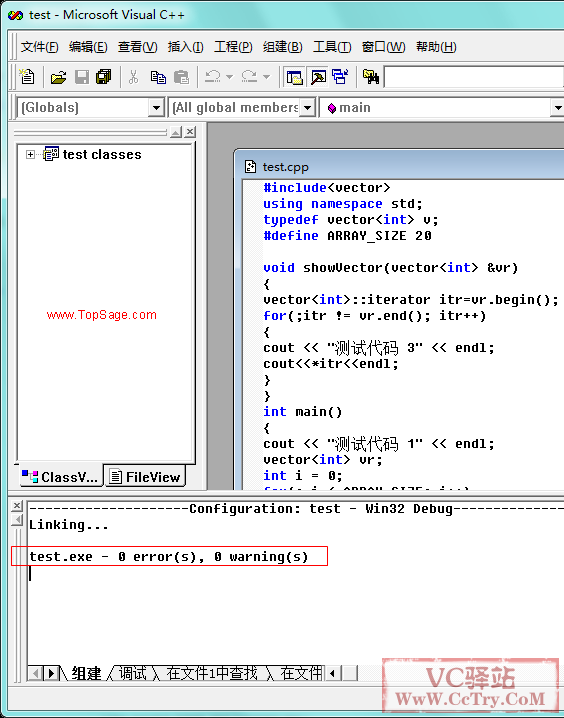This screenshot has height=718, width=564.
Task: Open the 编辑(E) menu
Action: click(88, 47)
